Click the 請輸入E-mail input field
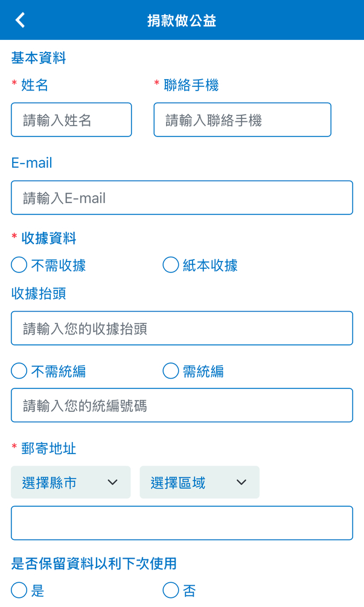Screen dimensions: 364x607 coord(182,198)
